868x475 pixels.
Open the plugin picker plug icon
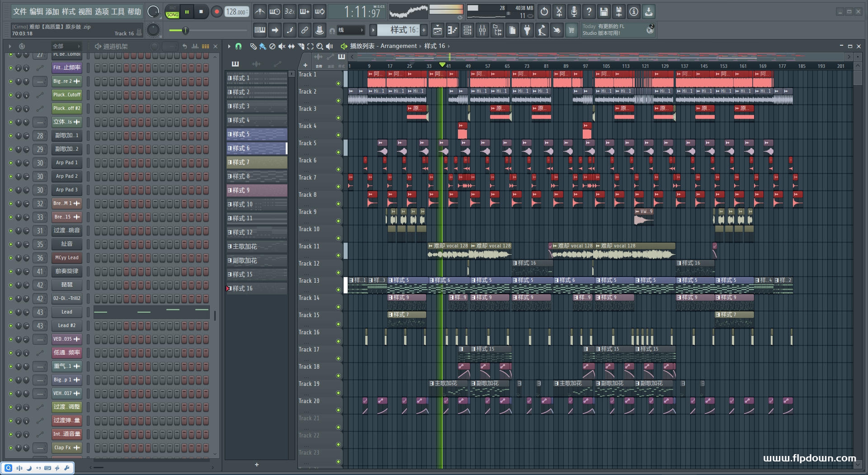(x=527, y=30)
